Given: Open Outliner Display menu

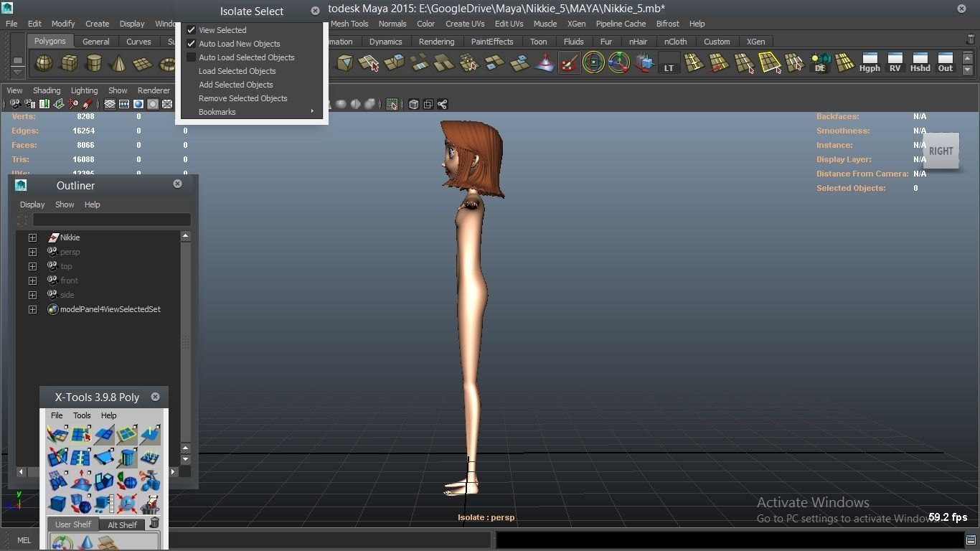Looking at the screenshot, I should click(x=32, y=204).
